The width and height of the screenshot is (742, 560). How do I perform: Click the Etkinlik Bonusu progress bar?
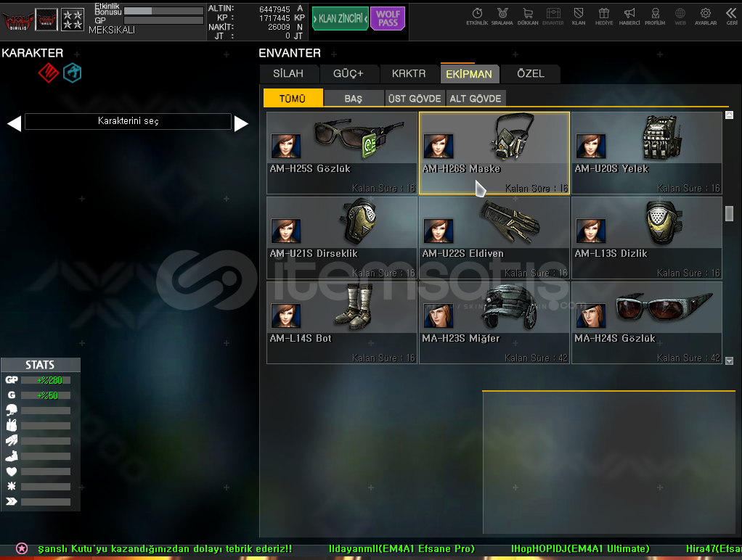[x=163, y=10]
